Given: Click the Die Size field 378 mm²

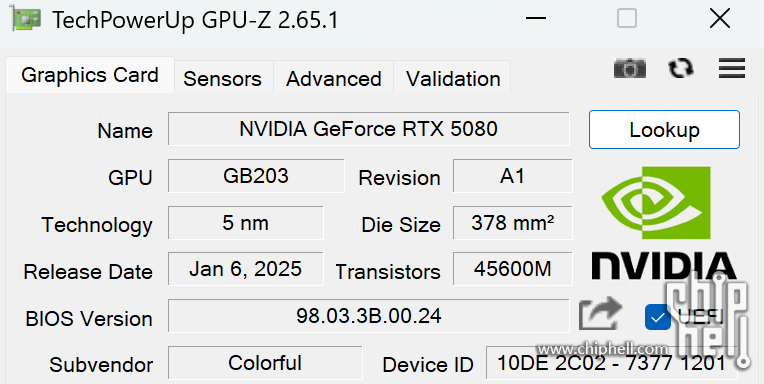Looking at the screenshot, I should point(513,223).
